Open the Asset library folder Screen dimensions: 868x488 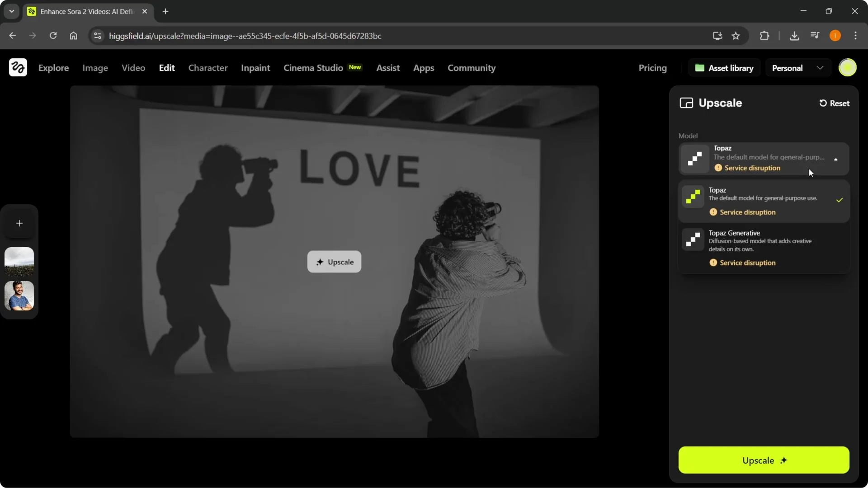coord(724,68)
